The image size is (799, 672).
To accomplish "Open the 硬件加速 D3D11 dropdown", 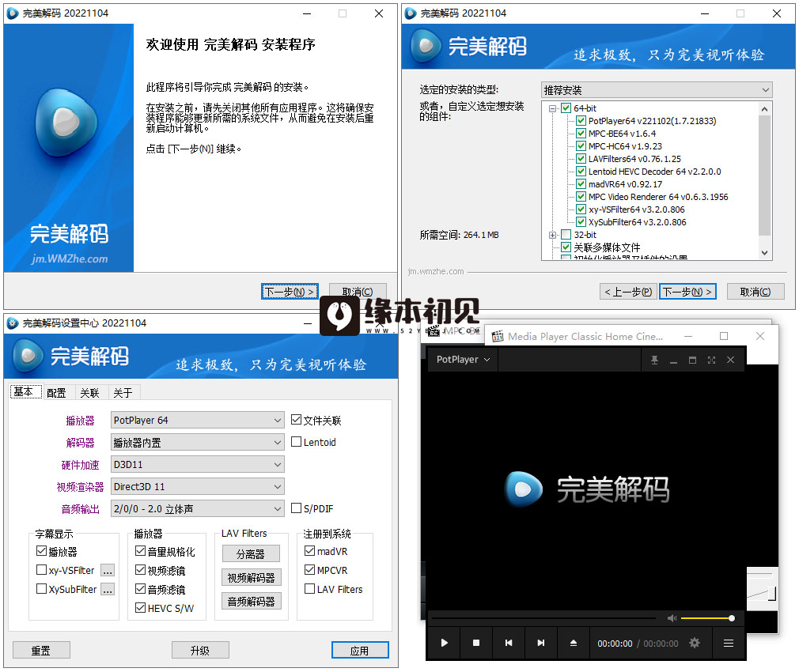I will [197, 464].
